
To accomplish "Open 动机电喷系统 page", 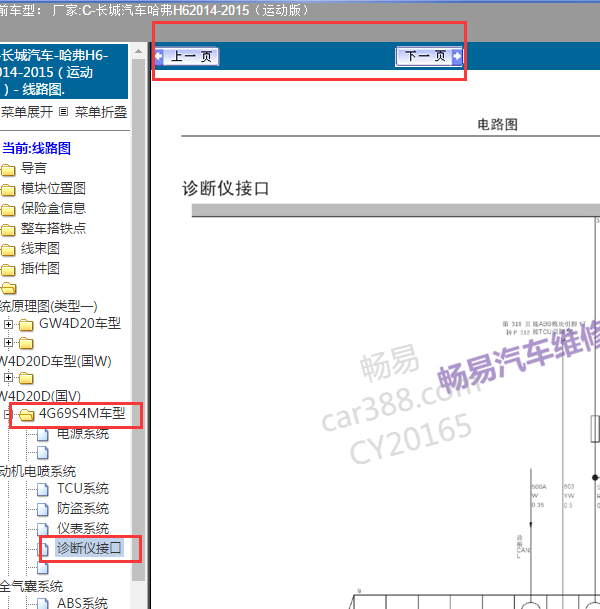I will (38, 471).
